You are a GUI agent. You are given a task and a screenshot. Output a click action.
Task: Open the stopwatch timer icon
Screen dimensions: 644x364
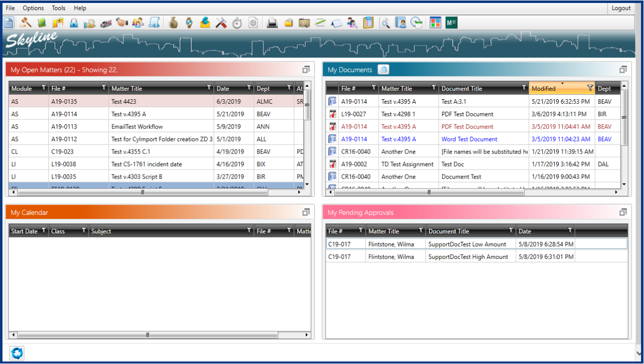click(237, 22)
